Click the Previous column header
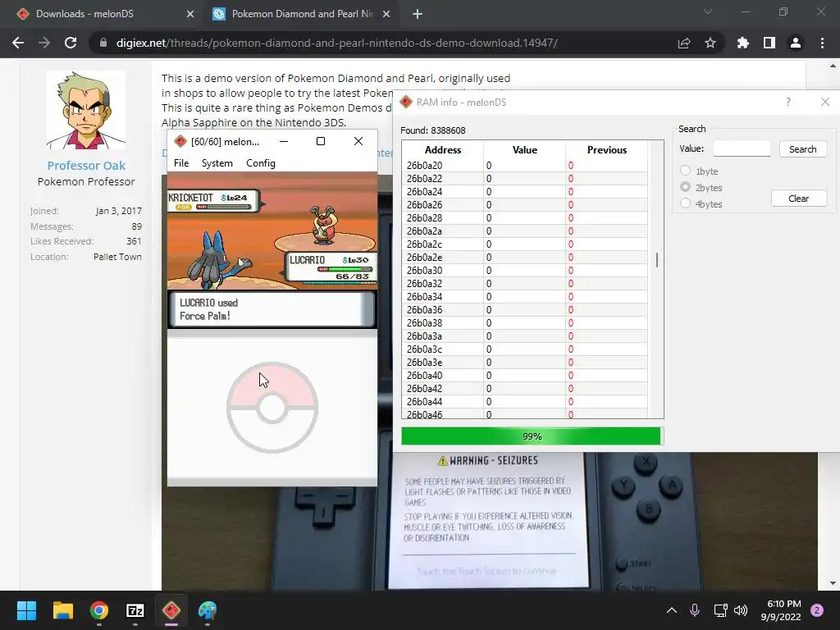Viewport: 840px width, 630px height. 606,150
